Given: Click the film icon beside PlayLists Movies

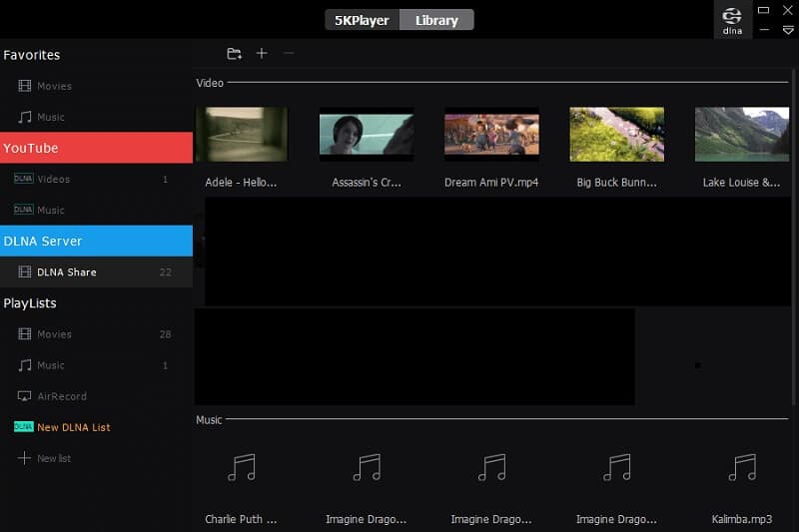Looking at the screenshot, I should [x=24, y=334].
